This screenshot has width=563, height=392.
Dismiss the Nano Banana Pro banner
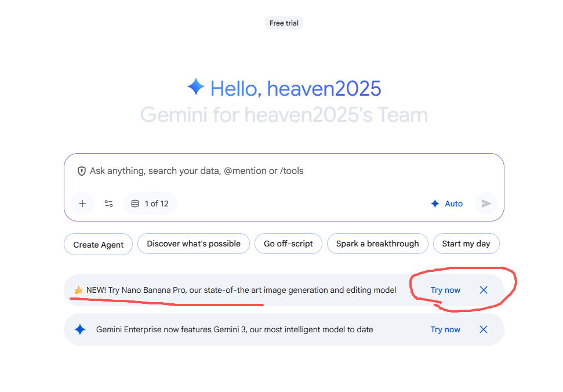[x=484, y=290]
